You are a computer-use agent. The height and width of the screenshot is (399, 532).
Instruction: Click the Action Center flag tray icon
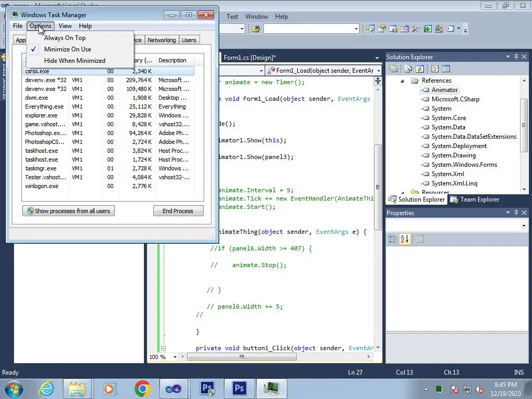point(454,389)
